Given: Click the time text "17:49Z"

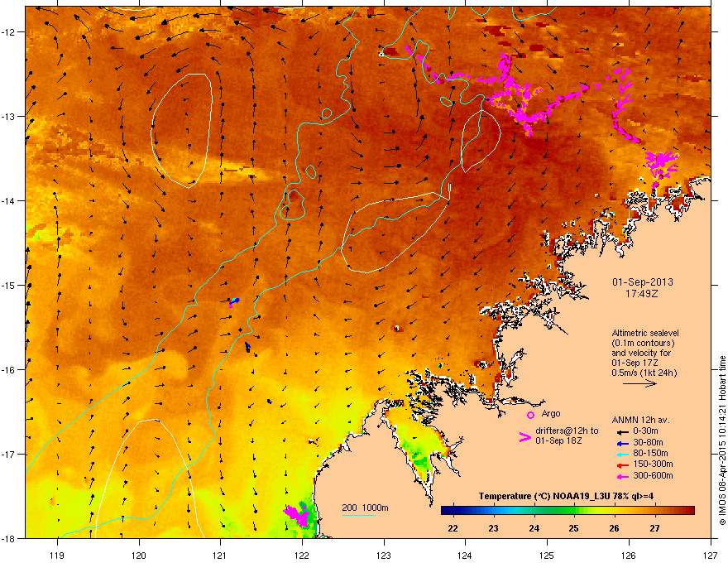Looking at the screenshot, I should [x=642, y=294].
